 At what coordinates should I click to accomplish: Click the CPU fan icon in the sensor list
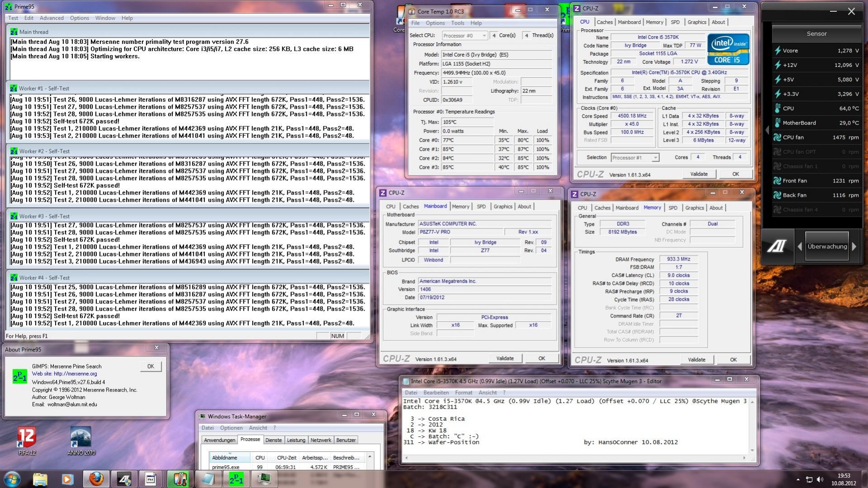778,137
